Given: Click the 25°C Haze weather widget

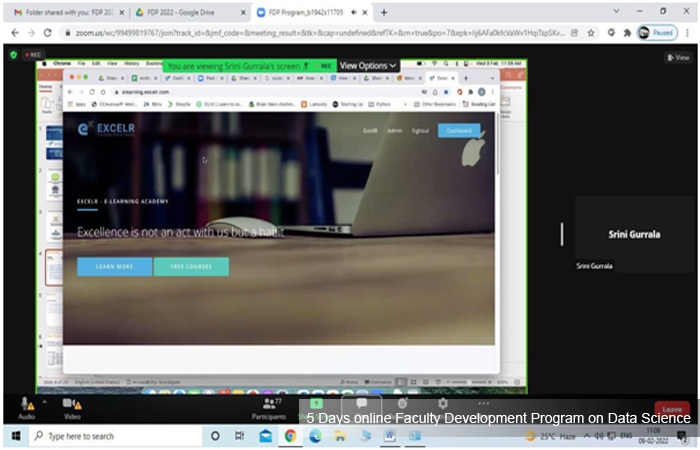Looking at the screenshot, I should 550,436.
